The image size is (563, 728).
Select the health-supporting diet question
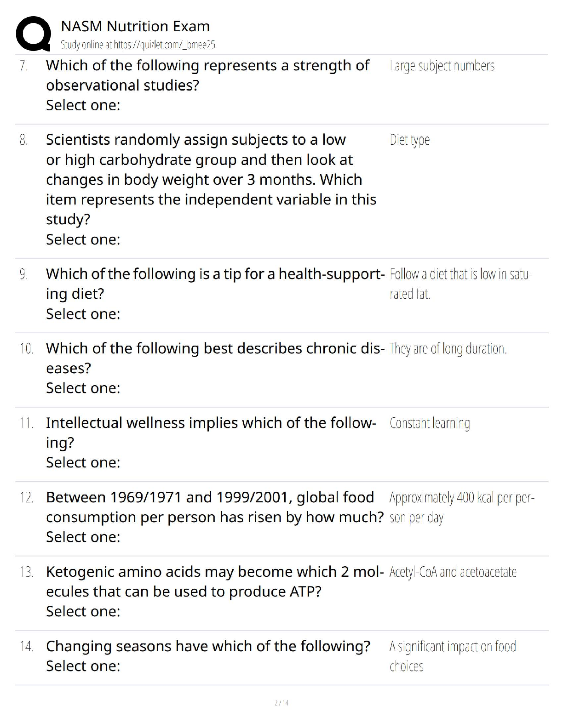(x=215, y=284)
